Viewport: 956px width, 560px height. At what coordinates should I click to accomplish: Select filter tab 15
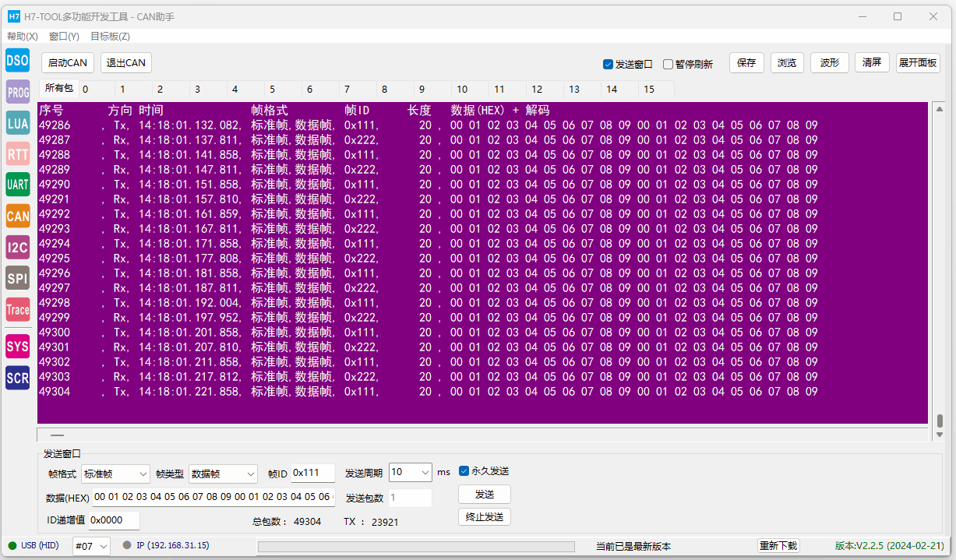[x=657, y=90]
